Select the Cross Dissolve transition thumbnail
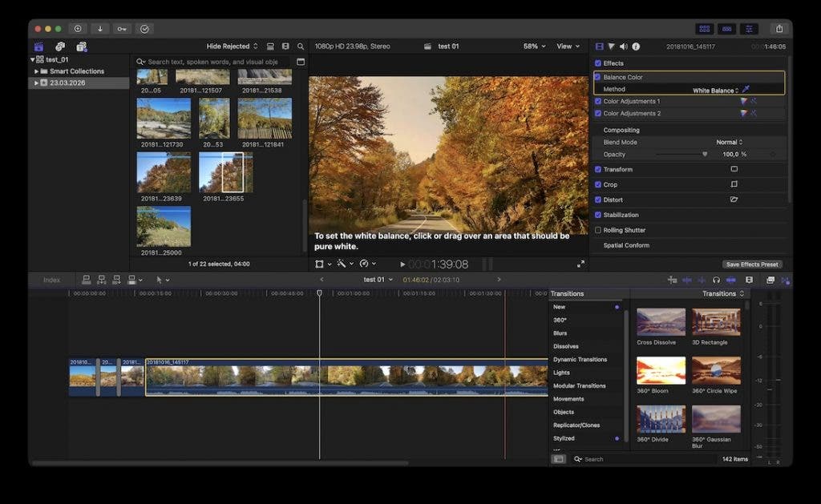This screenshot has height=504, width=821. point(661,322)
